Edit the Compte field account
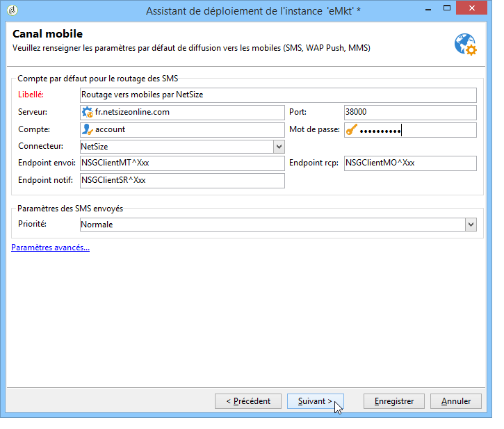The width and height of the screenshot is (504, 429). [182, 130]
